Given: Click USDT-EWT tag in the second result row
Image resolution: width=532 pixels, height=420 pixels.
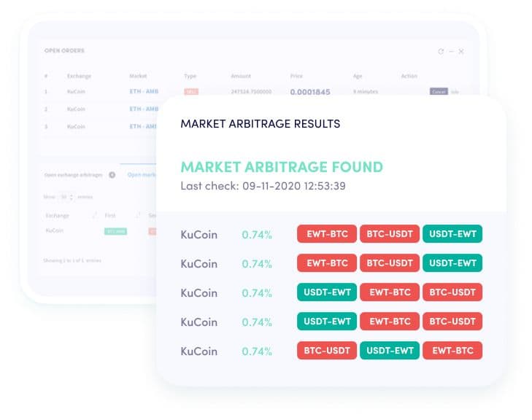Looking at the screenshot, I should 452,263.
